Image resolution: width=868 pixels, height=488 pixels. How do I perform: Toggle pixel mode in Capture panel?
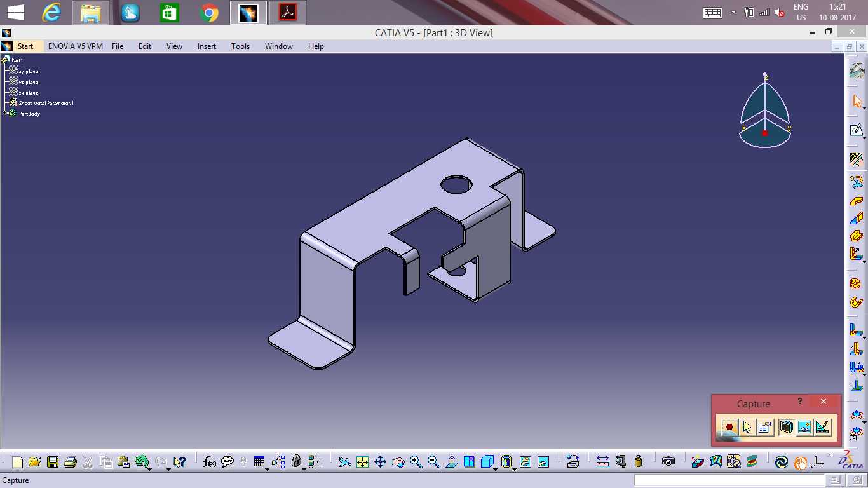pyautogui.click(x=804, y=428)
